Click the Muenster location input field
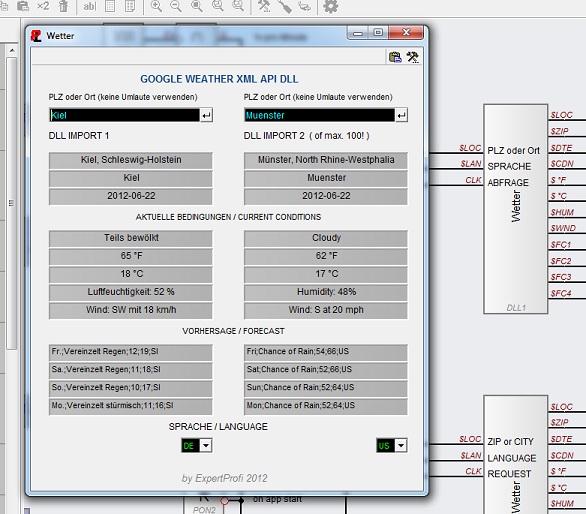Viewport: 586px width, 514px height. pos(320,115)
